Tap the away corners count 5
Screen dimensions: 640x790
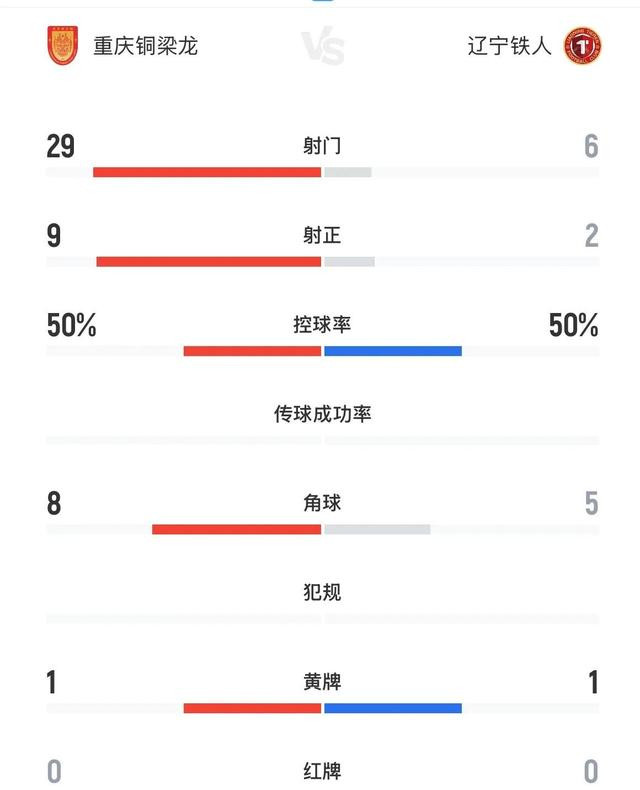592,503
